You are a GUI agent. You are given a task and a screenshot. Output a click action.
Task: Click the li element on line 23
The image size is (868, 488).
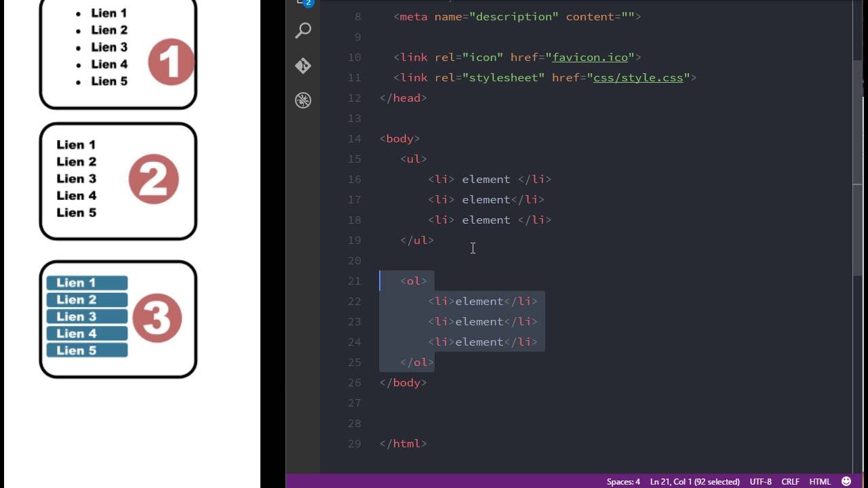click(x=483, y=321)
